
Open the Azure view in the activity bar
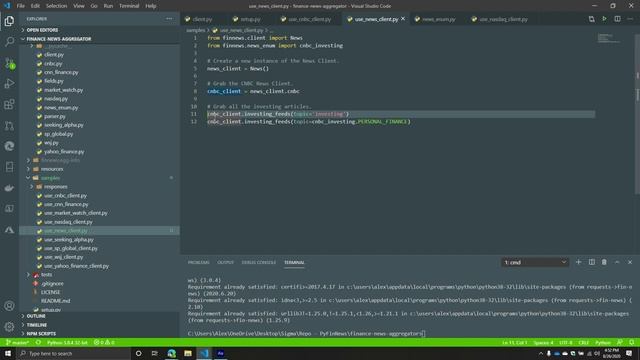click(x=9, y=230)
